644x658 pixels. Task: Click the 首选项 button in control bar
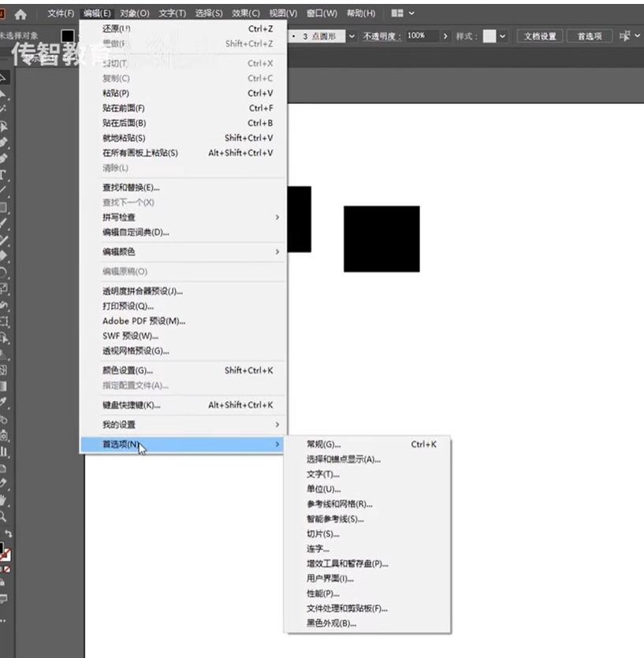[x=590, y=36]
